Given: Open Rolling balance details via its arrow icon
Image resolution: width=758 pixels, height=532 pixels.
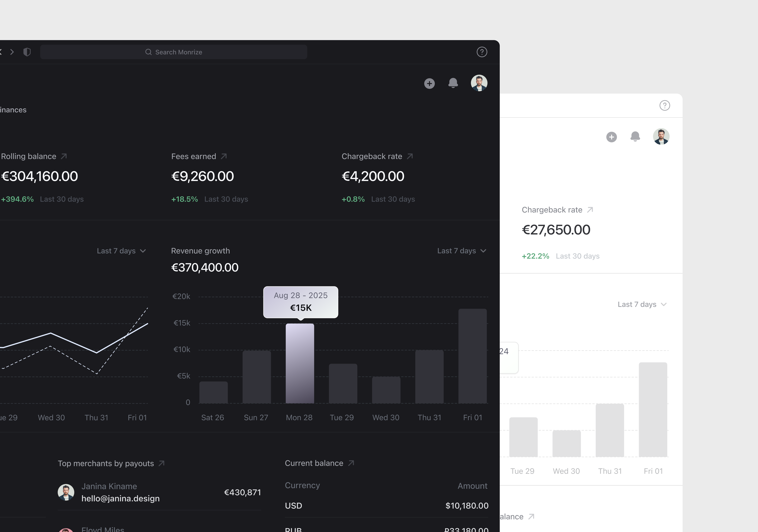Looking at the screenshot, I should click(x=64, y=156).
